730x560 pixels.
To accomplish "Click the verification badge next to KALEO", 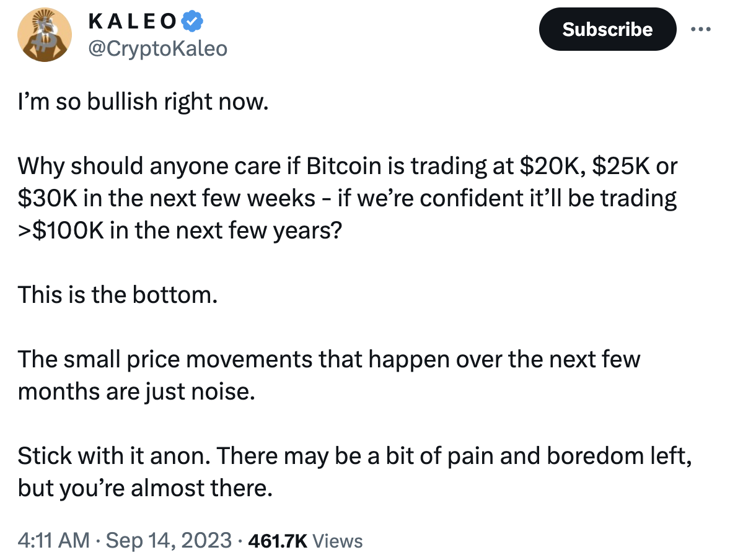I will [x=193, y=20].
